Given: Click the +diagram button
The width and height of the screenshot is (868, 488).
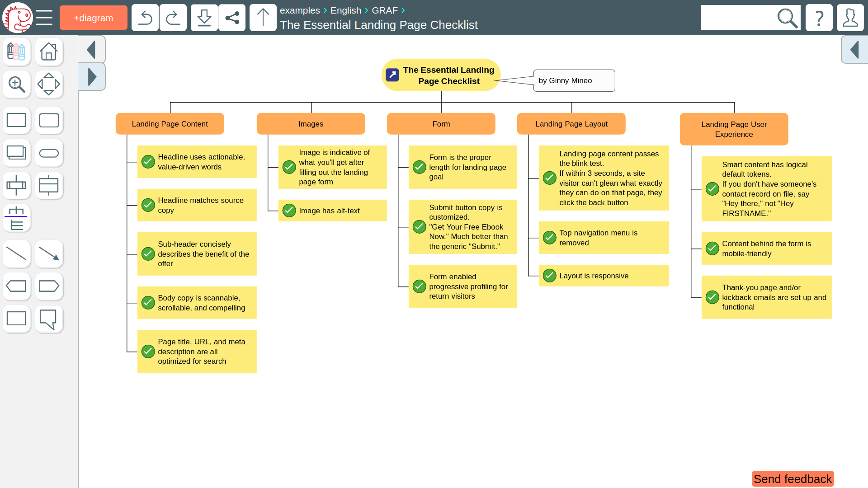Looking at the screenshot, I should 94,18.
